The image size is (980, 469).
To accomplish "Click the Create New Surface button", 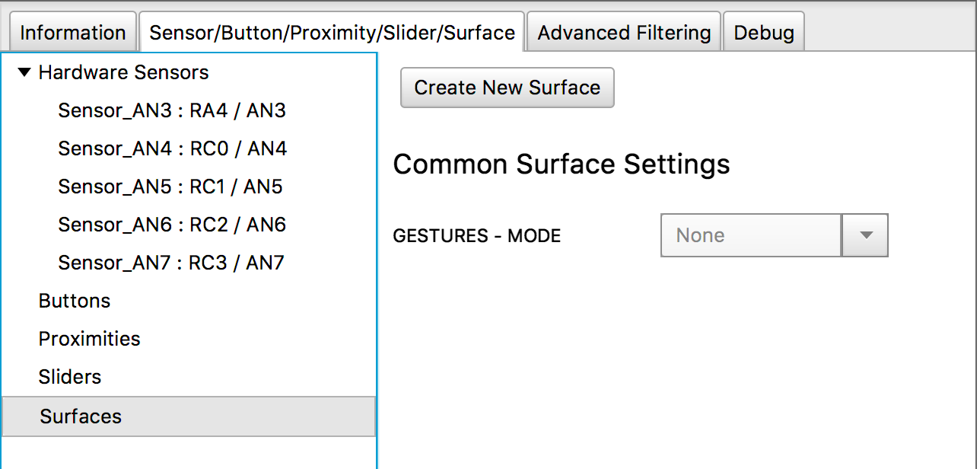I will [507, 88].
